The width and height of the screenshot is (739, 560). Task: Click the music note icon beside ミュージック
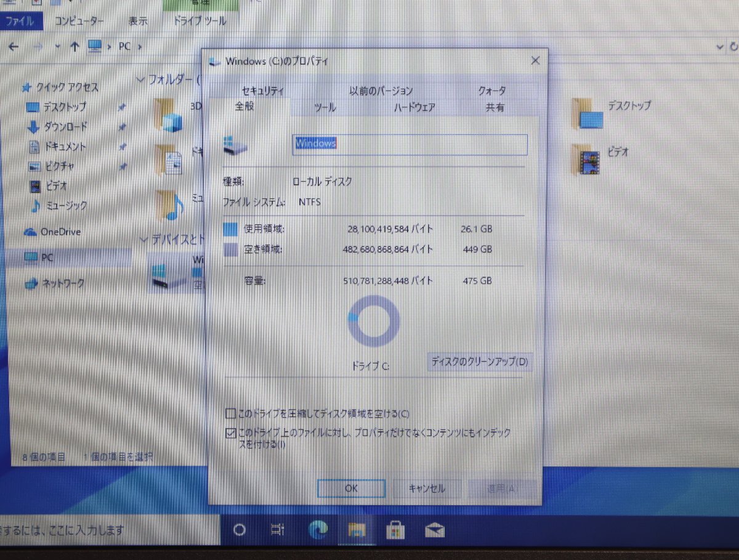pos(35,206)
